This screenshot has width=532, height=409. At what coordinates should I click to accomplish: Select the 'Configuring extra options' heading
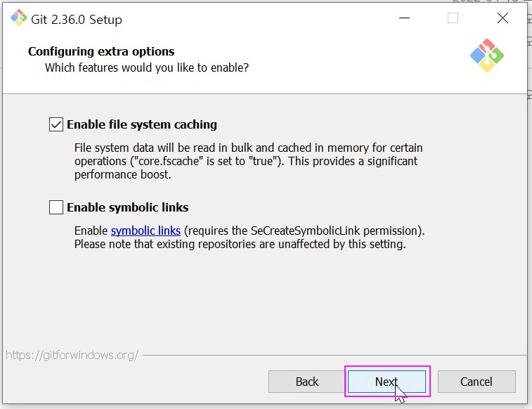(101, 51)
